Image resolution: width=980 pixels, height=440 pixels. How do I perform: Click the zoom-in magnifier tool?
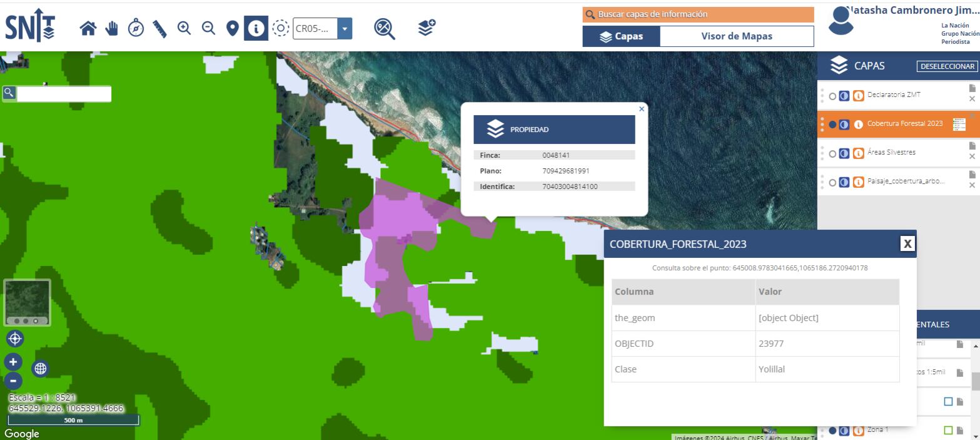184,28
